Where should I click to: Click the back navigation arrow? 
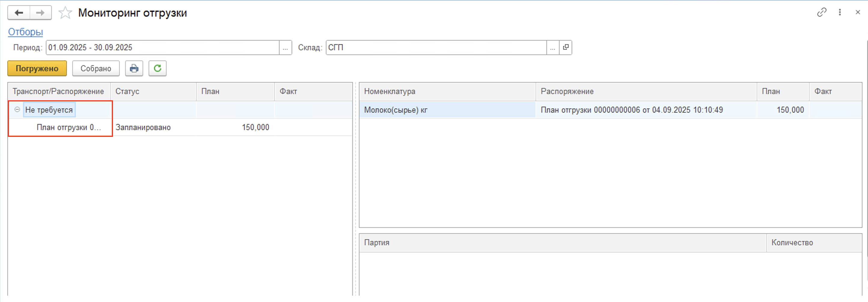coord(19,13)
